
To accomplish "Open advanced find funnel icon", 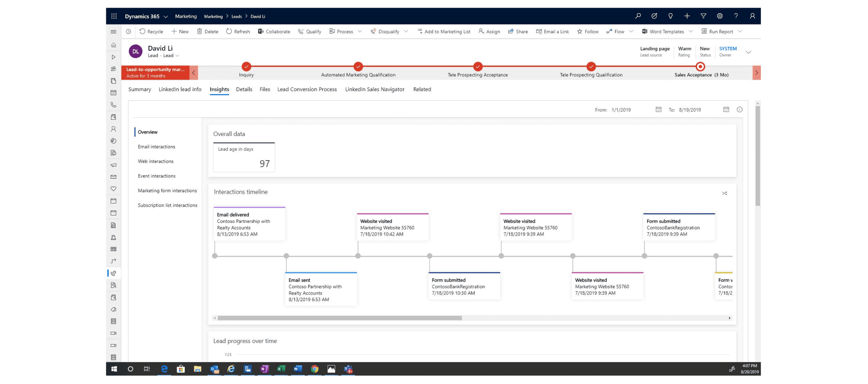I will (x=703, y=16).
